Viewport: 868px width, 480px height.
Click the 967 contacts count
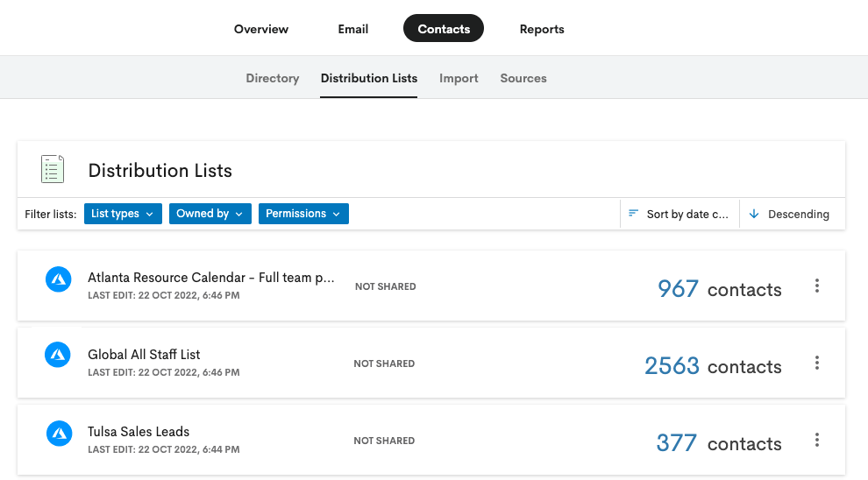720,289
